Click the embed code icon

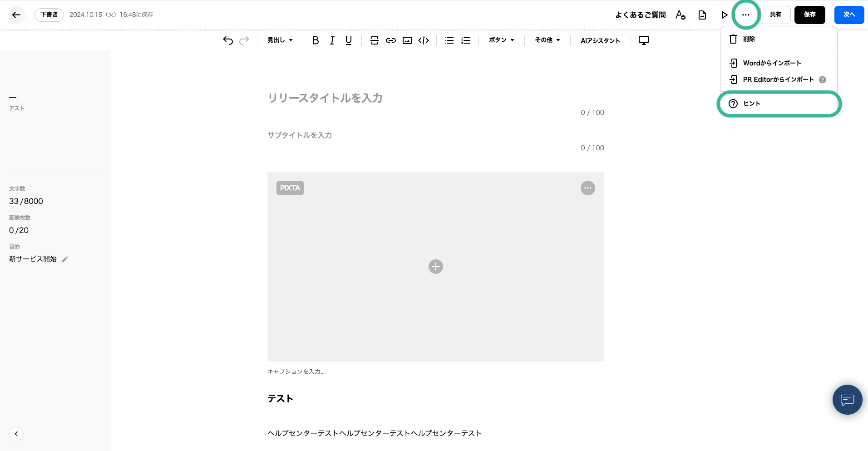[424, 40]
